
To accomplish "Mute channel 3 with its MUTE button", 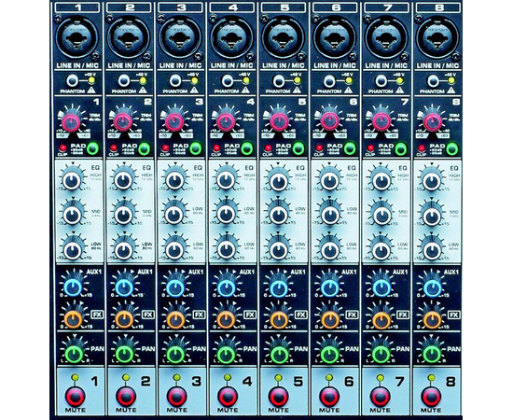I will click(177, 397).
